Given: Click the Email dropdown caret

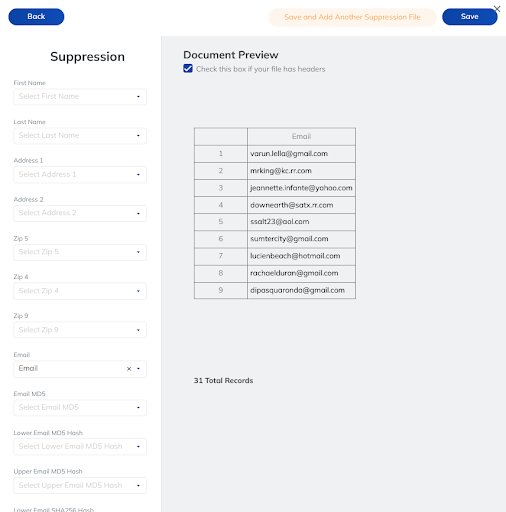Looking at the screenshot, I should tap(138, 369).
